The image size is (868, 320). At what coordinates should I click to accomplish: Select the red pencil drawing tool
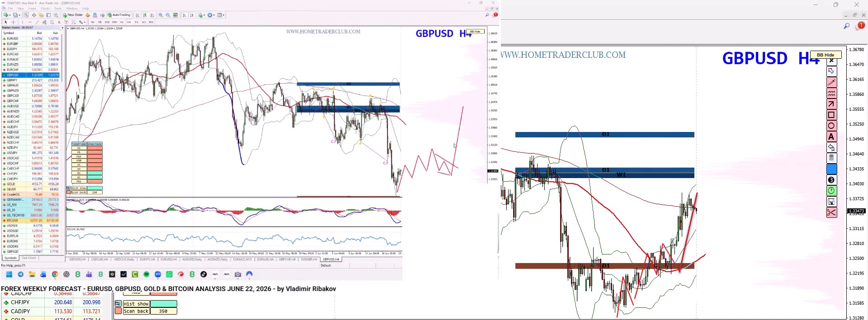(831, 82)
